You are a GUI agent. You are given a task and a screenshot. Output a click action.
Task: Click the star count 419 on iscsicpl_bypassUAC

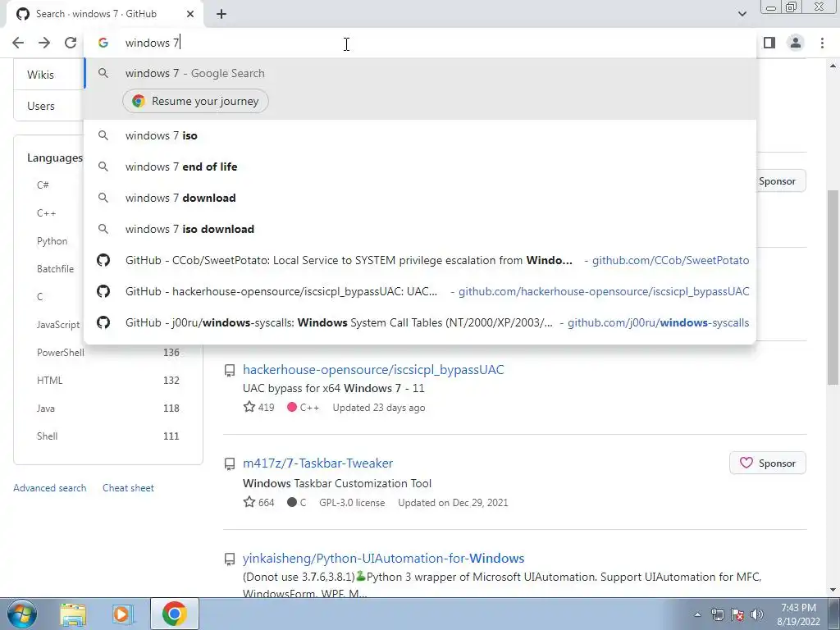[x=259, y=408]
